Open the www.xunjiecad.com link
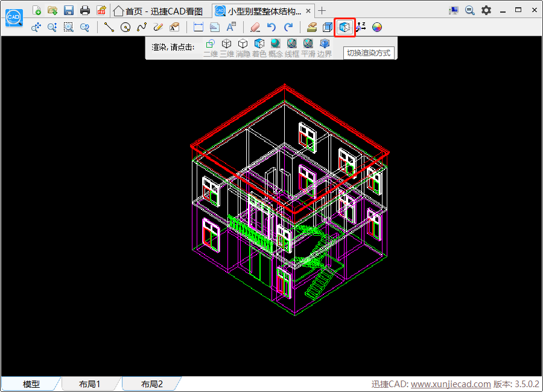 pyautogui.click(x=451, y=384)
